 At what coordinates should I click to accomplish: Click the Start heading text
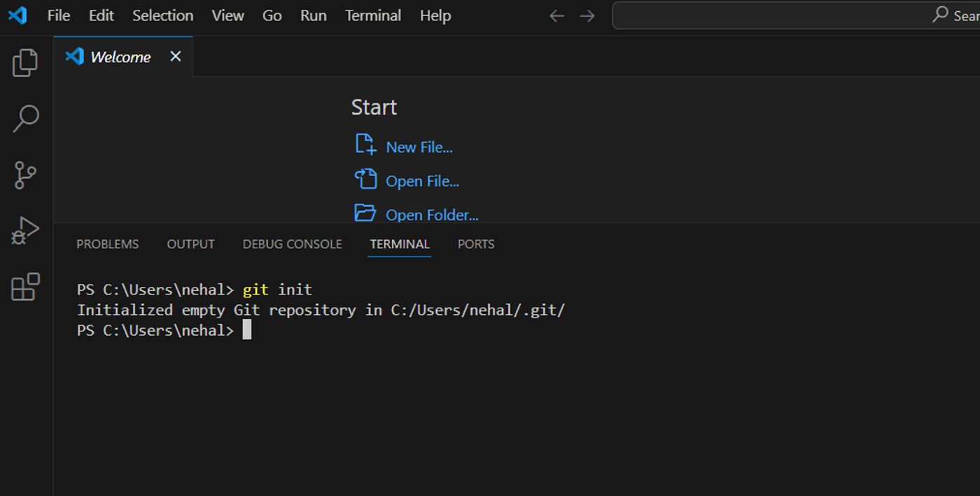tap(374, 107)
